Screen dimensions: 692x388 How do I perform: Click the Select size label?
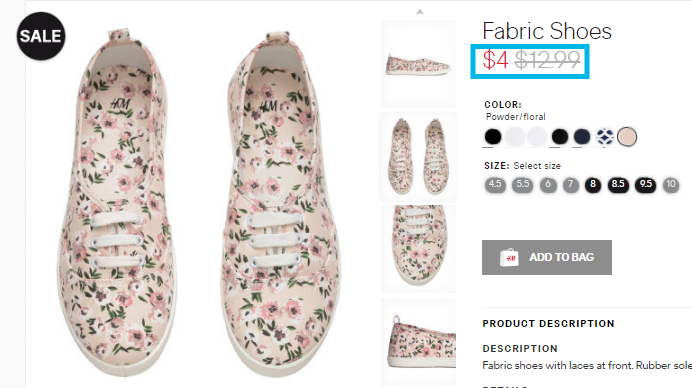(537, 166)
